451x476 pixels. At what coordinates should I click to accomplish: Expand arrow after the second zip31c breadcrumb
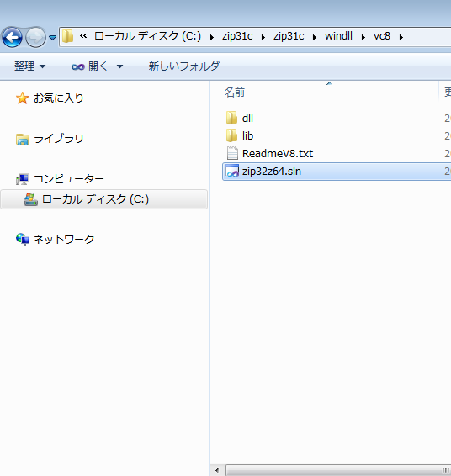[x=315, y=37]
